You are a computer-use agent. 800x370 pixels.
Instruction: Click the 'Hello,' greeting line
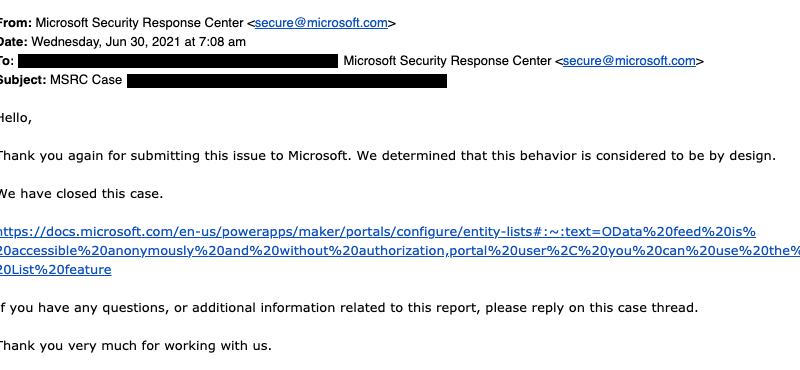(16, 118)
